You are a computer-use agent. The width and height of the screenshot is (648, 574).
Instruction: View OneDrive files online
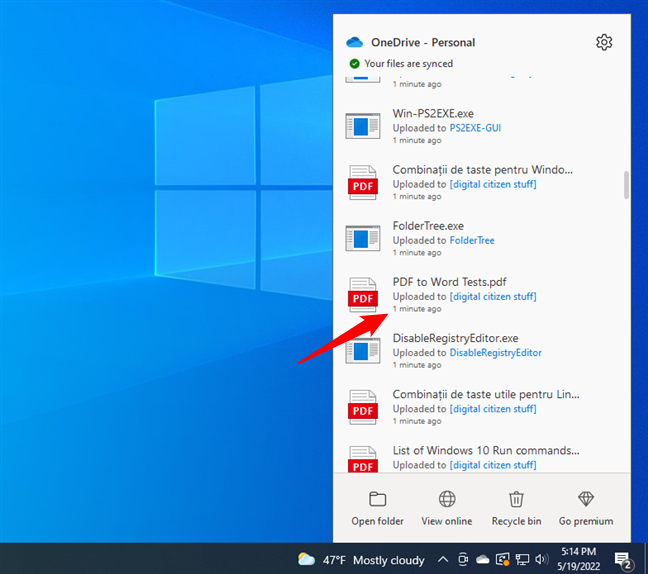447,508
